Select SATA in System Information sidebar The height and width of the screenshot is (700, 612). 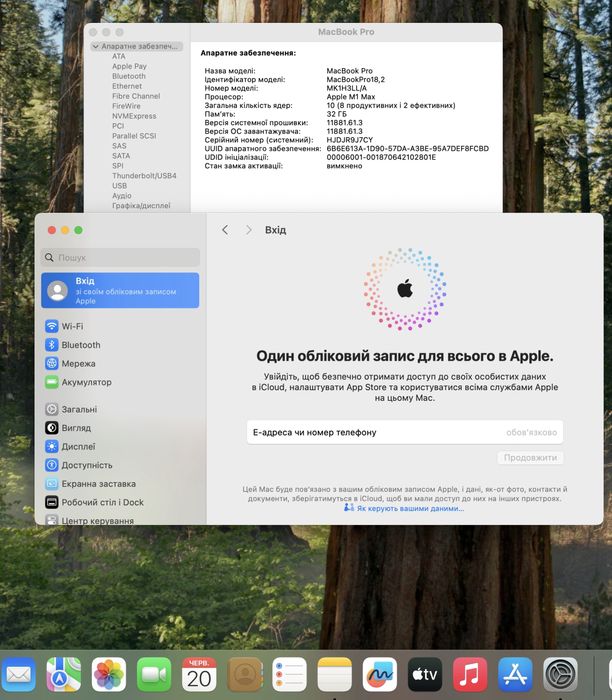(121, 156)
